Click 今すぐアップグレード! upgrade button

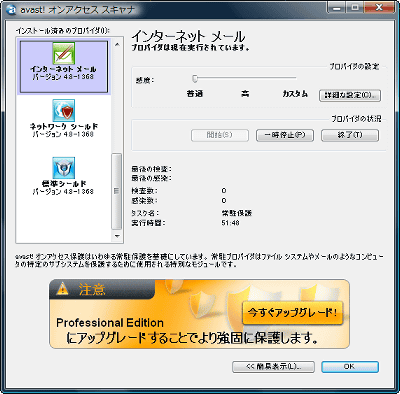292,313
